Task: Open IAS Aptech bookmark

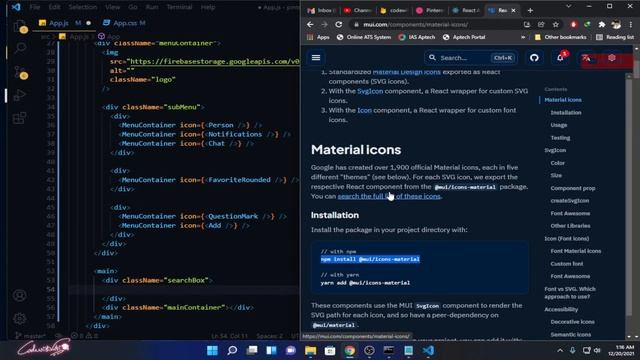Action: coord(417,37)
